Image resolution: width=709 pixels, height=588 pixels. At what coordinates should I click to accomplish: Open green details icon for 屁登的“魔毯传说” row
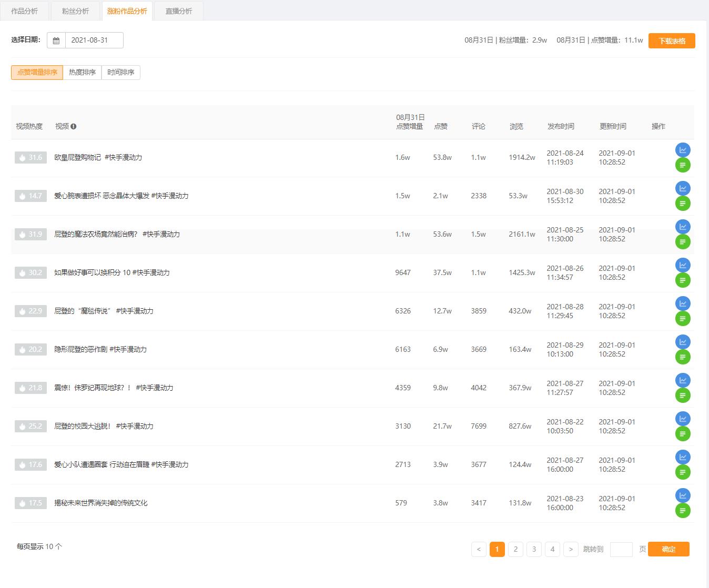click(x=683, y=319)
